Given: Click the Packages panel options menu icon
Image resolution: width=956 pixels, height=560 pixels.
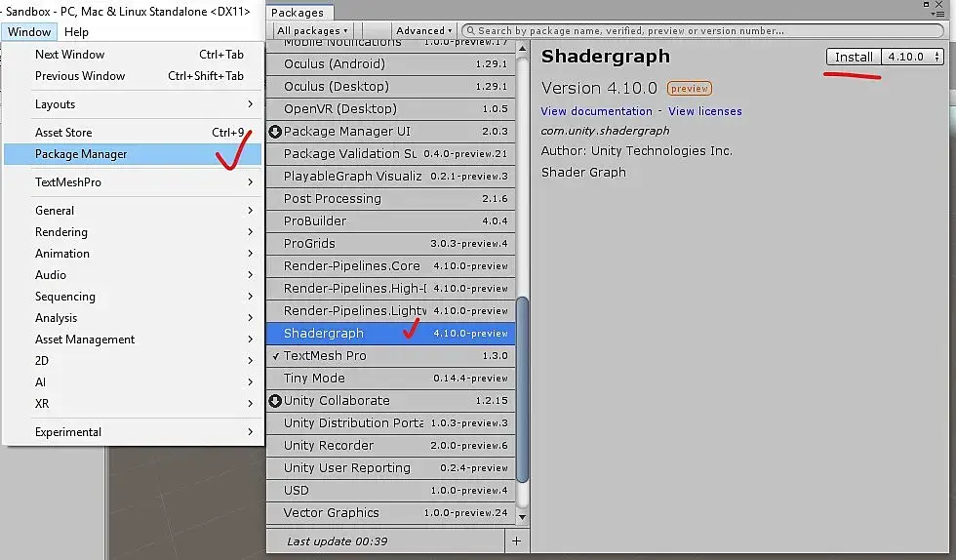Looking at the screenshot, I should (x=938, y=14).
